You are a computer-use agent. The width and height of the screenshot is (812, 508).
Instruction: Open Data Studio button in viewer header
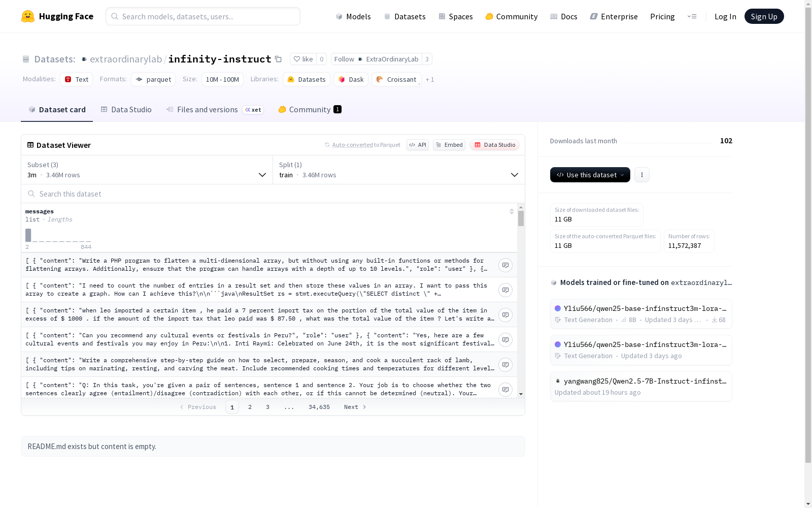click(495, 145)
